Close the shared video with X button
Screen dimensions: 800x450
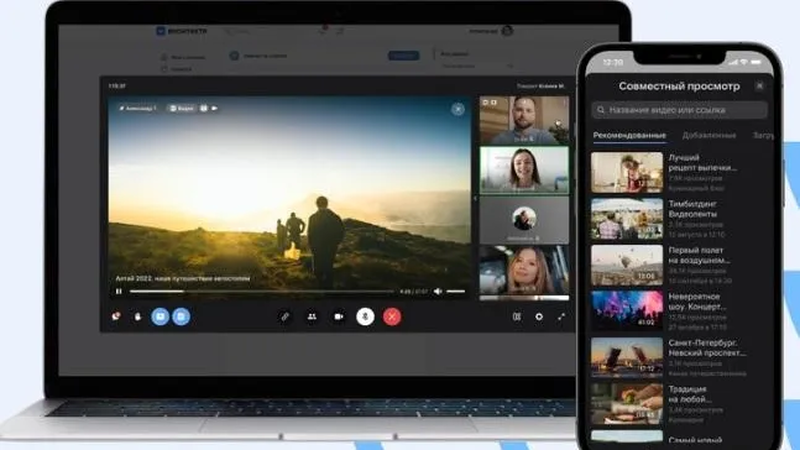(458, 109)
